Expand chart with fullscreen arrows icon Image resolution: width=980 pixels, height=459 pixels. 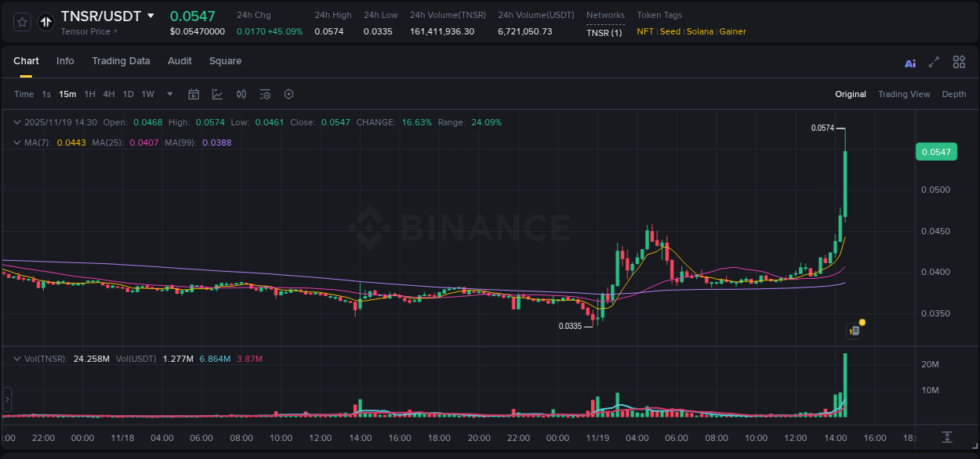tap(934, 62)
